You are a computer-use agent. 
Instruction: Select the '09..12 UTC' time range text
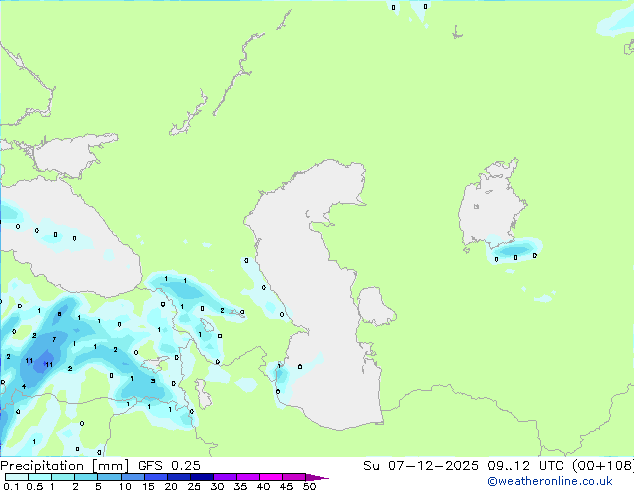click(526, 466)
